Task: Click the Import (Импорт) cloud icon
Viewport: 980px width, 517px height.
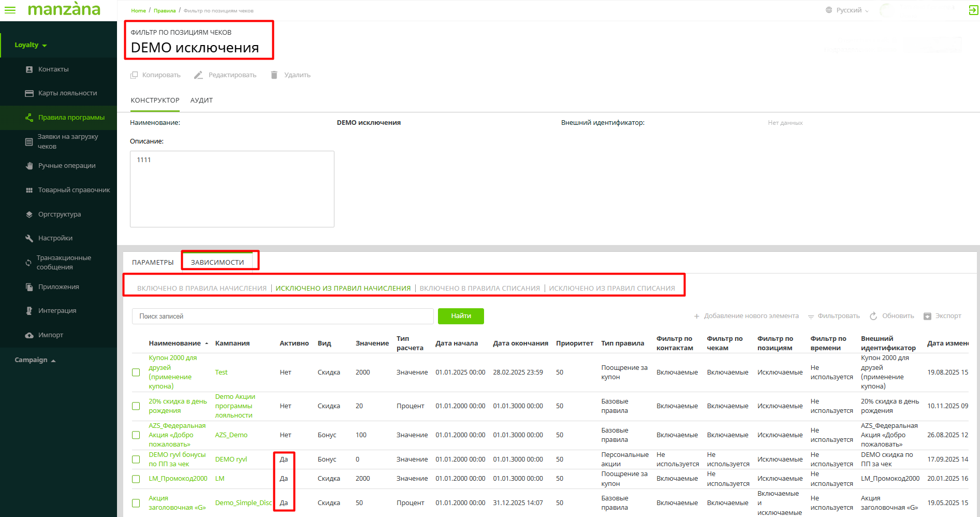Action: click(30, 335)
